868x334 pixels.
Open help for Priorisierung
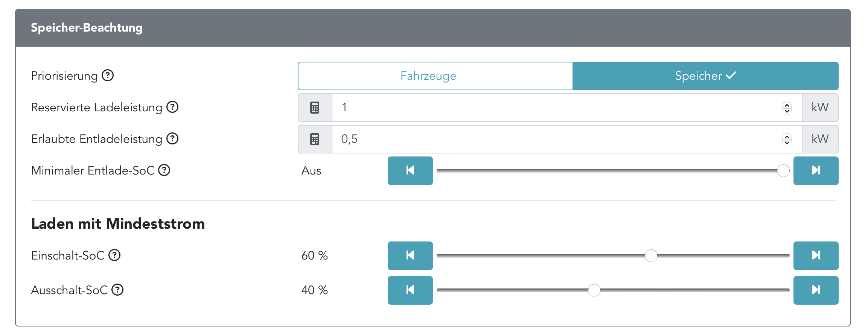click(x=108, y=76)
